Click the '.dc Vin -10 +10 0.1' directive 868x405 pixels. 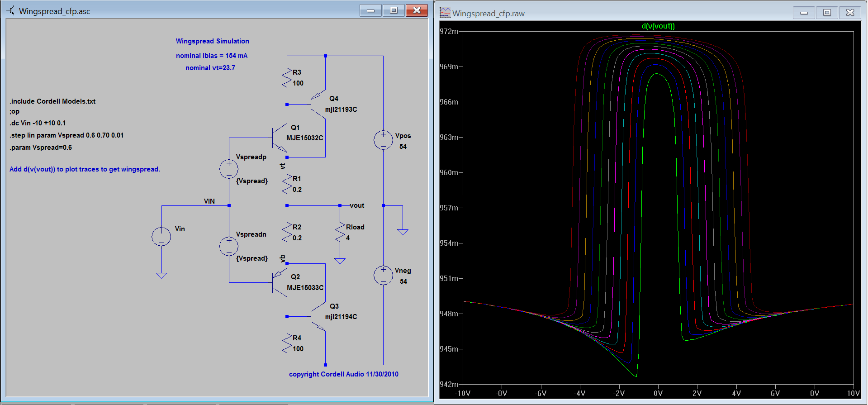[x=38, y=123]
